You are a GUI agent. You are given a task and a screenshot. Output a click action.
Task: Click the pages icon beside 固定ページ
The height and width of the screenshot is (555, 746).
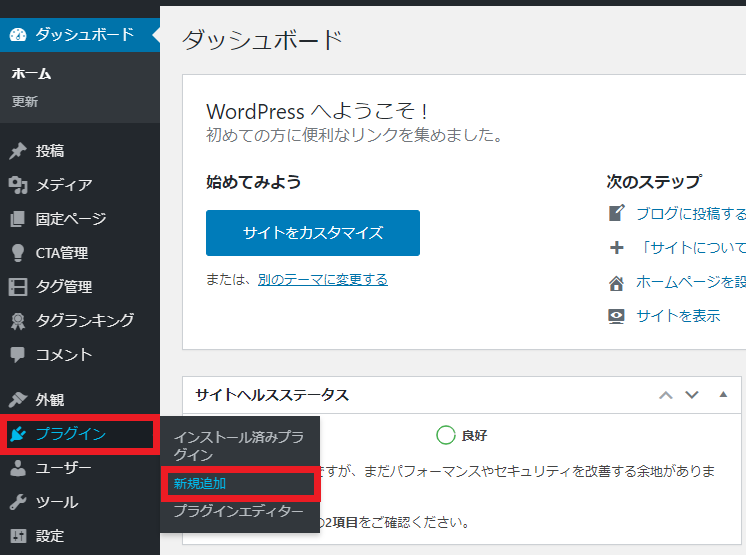(x=18, y=219)
